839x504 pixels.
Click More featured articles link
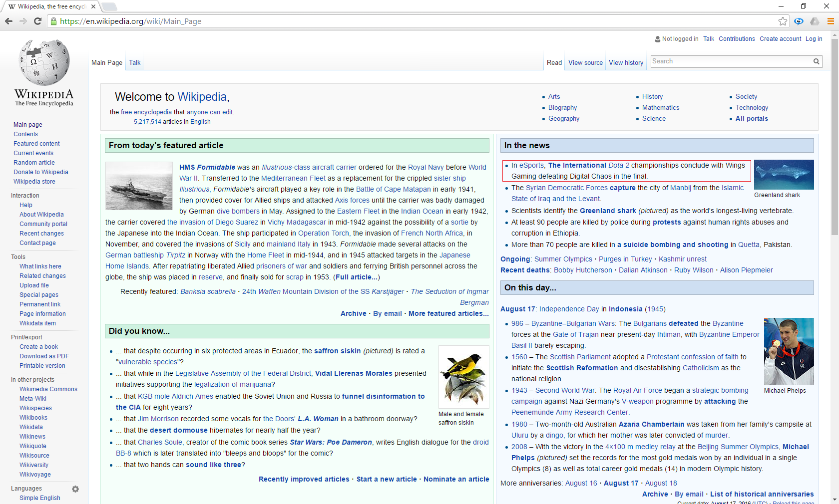448,313
